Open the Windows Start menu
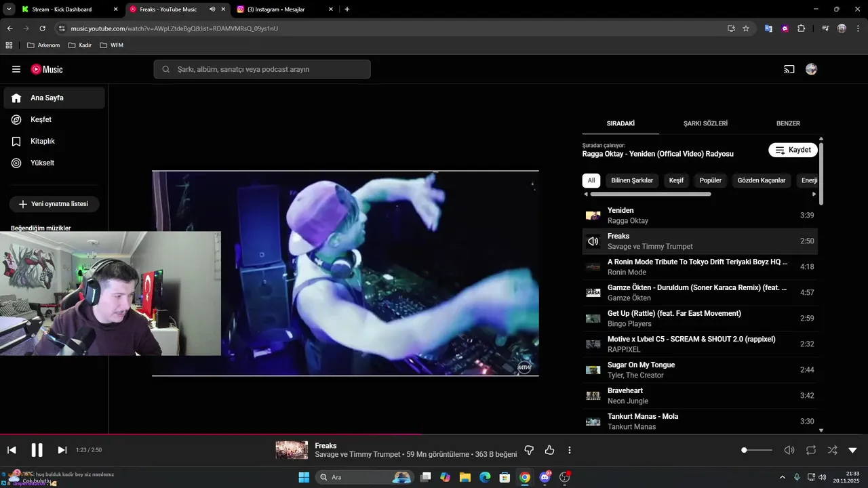This screenshot has height=488, width=868. [304, 477]
